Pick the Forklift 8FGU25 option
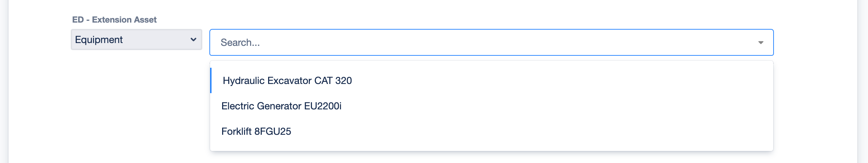Image resolution: width=868 pixels, height=163 pixels. tap(256, 132)
